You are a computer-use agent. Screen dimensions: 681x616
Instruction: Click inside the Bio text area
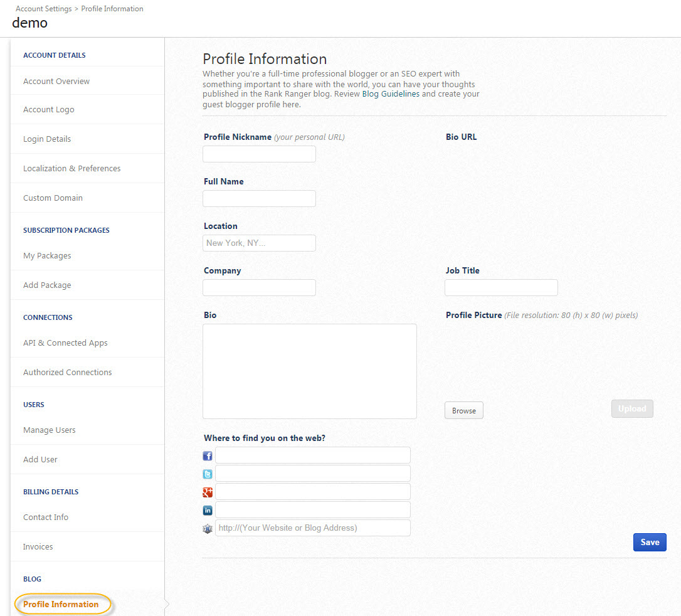[310, 371]
